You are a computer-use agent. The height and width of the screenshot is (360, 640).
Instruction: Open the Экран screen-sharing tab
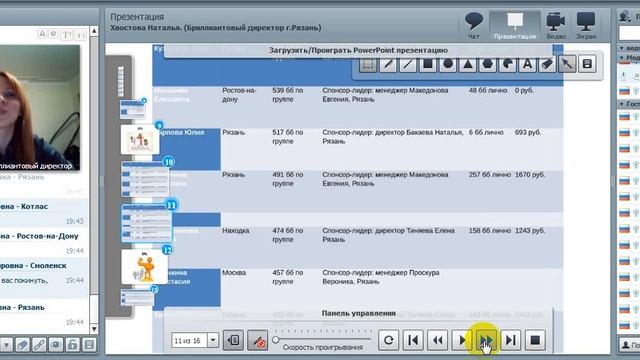[x=586, y=26]
